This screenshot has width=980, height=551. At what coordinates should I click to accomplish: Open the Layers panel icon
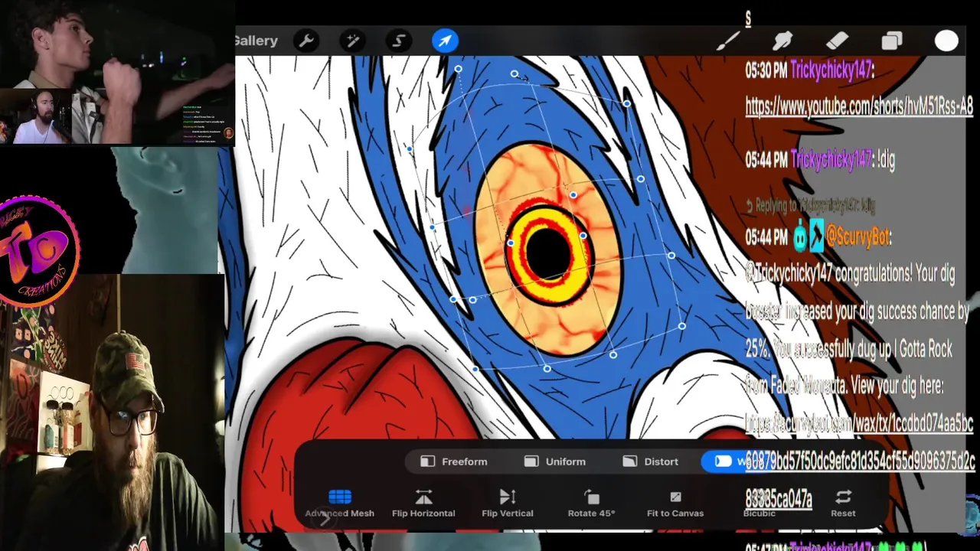pyautogui.click(x=892, y=41)
